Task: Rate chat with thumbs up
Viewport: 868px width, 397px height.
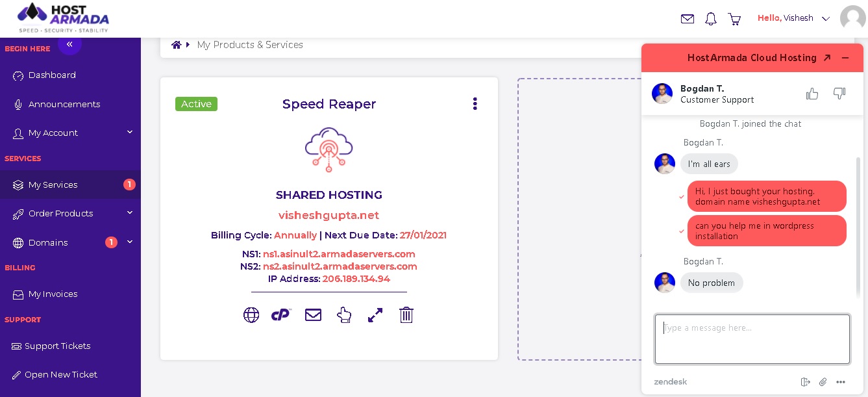Action: (812, 94)
